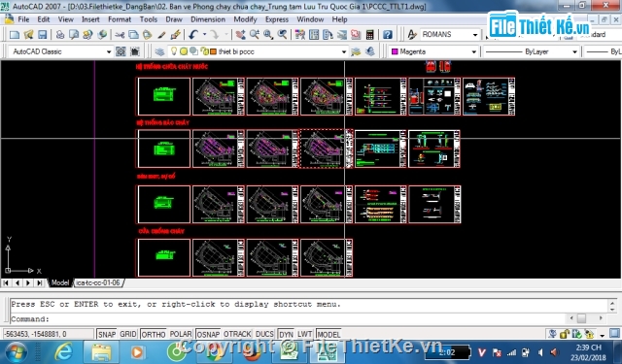Switch to the Model tab
The height and width of the screenshot is (364, 622).
[60, 282]
